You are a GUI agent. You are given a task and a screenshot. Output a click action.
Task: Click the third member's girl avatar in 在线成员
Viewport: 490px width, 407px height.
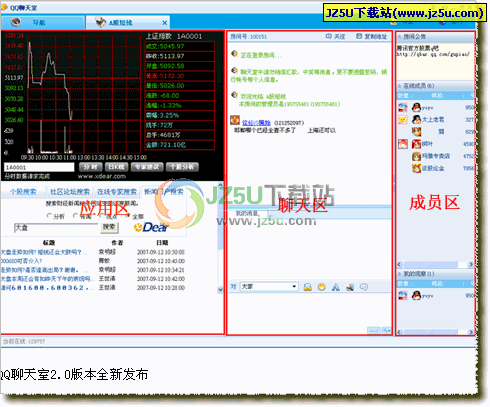416,131
